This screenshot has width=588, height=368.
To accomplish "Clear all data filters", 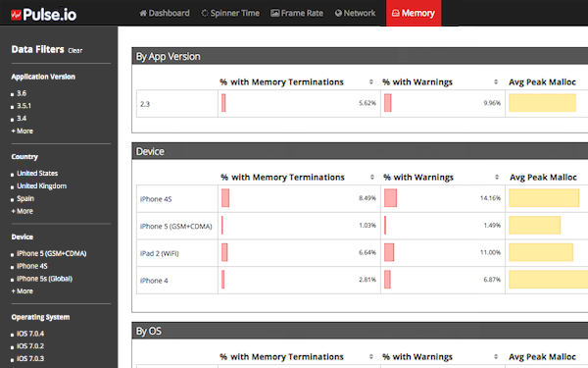I will tap(75, 50).
